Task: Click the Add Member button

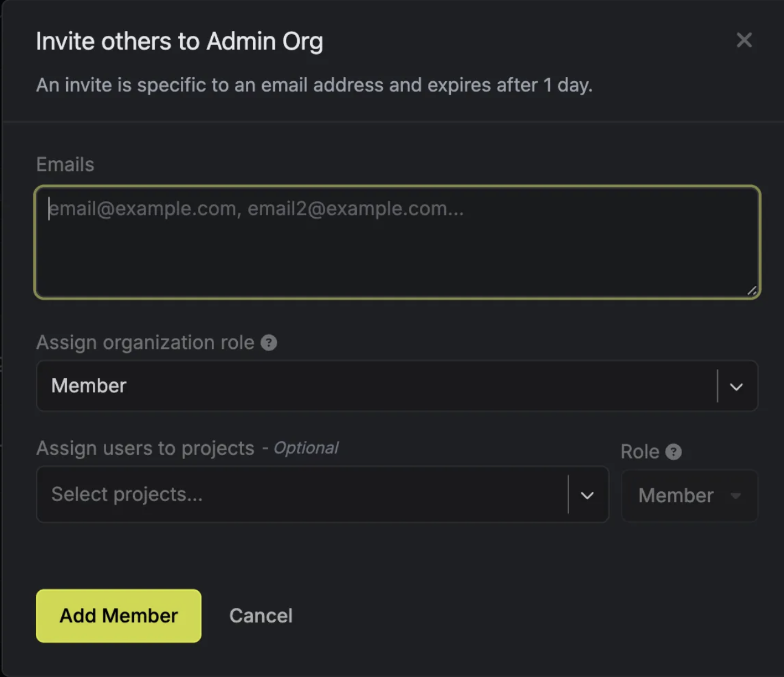Action: pos(119,616)
